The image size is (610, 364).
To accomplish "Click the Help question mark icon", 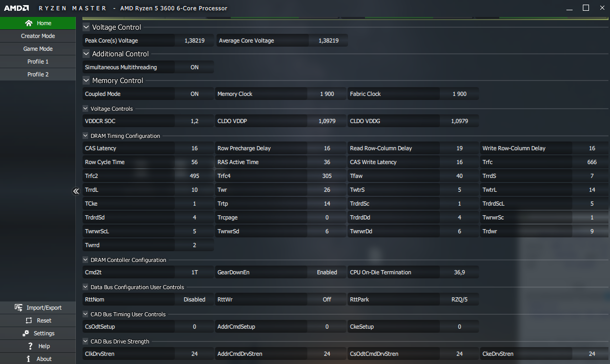I will click(x=30, y=346).
